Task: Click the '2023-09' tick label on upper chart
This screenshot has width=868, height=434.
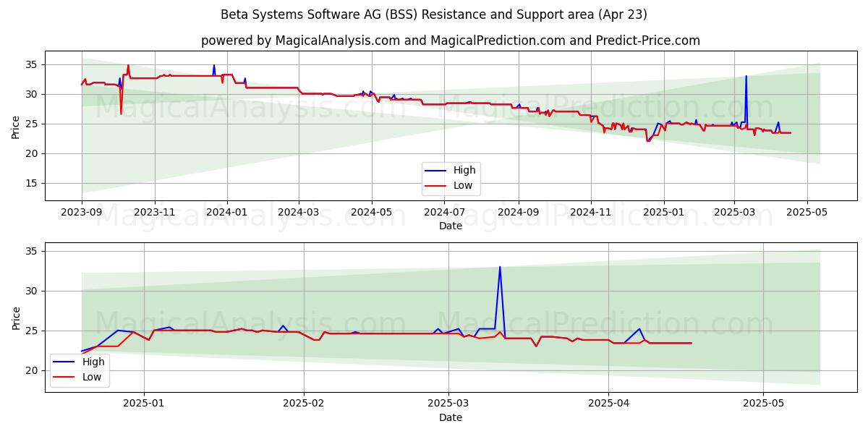Action: pyautogui.click(x=82, y=213)
